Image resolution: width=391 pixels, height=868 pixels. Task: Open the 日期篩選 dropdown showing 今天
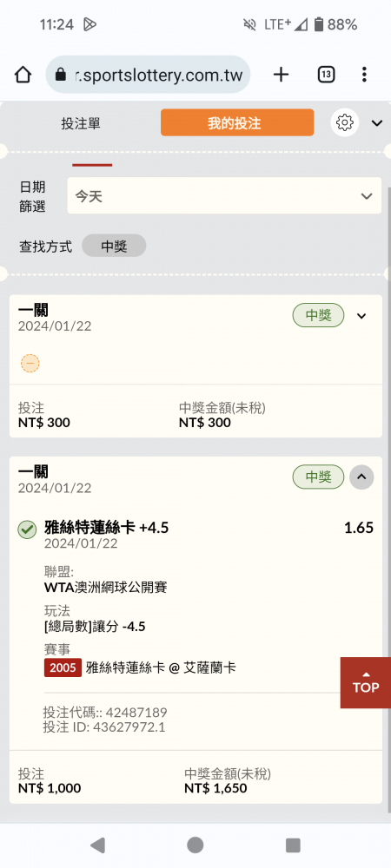pyautogui.click(x=224, y=195)
